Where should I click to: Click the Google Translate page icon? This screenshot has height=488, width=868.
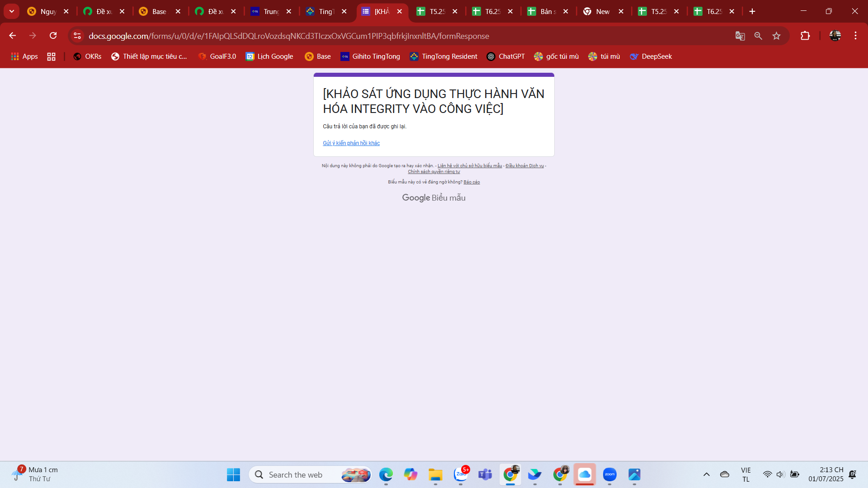[740, 36]
